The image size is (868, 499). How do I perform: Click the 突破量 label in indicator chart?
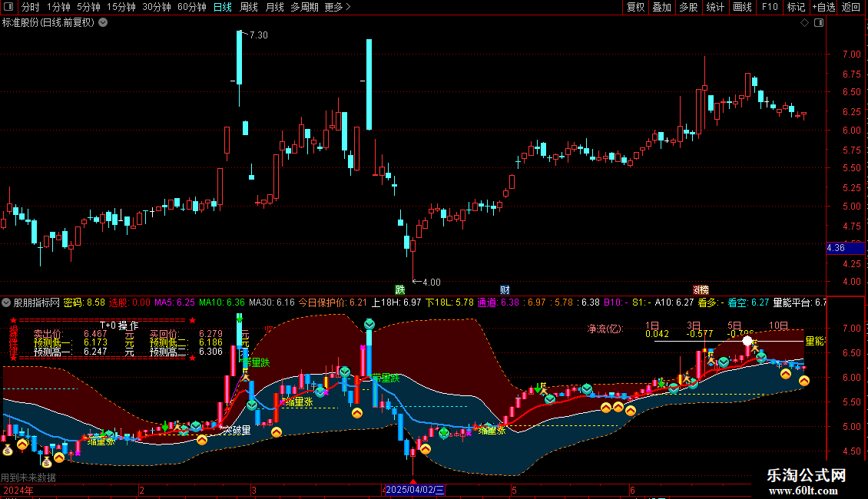236,431
